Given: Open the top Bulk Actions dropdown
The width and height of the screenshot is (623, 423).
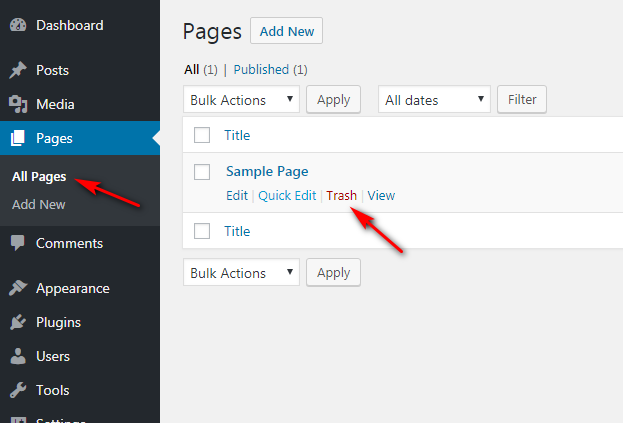Looking at the screenshot, I should pos(241,100).
